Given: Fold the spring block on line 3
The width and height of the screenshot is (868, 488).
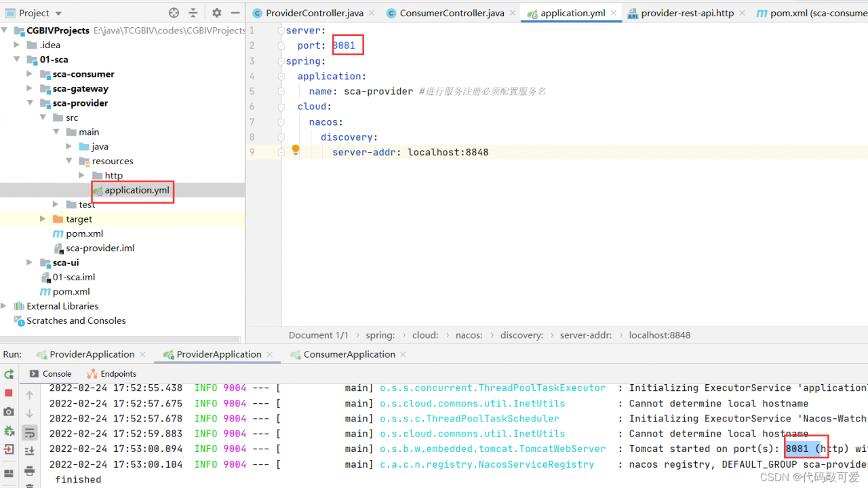Looking at the screenshot, I should (281, 61).
